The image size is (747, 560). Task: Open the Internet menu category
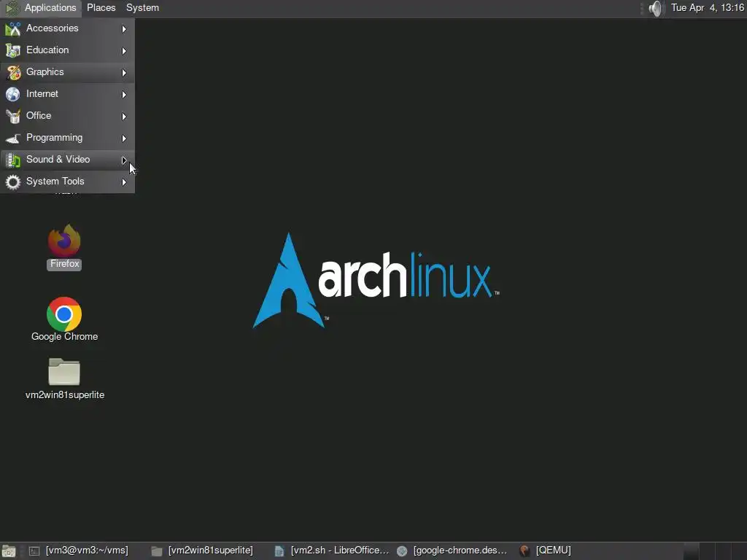67,94
